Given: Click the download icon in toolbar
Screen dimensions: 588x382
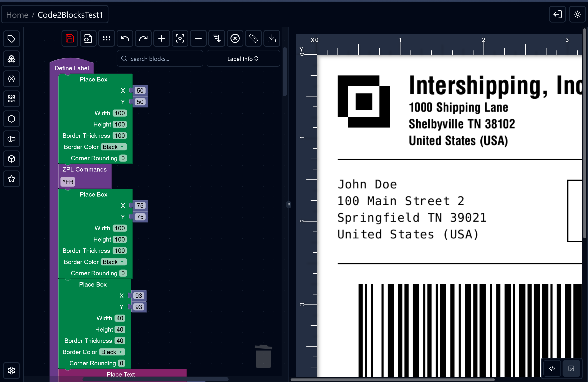Looking at the screenshot, I should pos(272,39).
